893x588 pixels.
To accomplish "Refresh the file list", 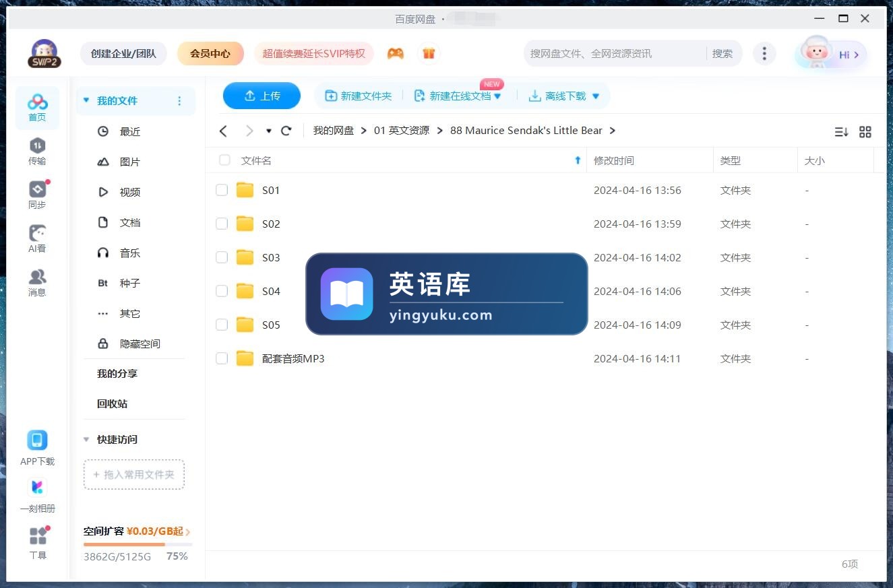I will pyautogui.click(x=286, y=131).
